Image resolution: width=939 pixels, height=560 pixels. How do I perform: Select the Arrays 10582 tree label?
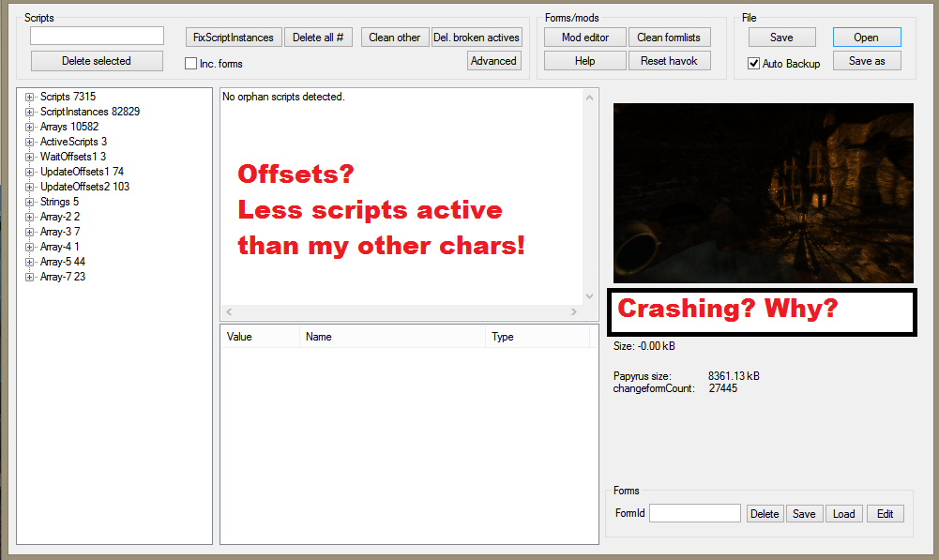pos(69,127)
